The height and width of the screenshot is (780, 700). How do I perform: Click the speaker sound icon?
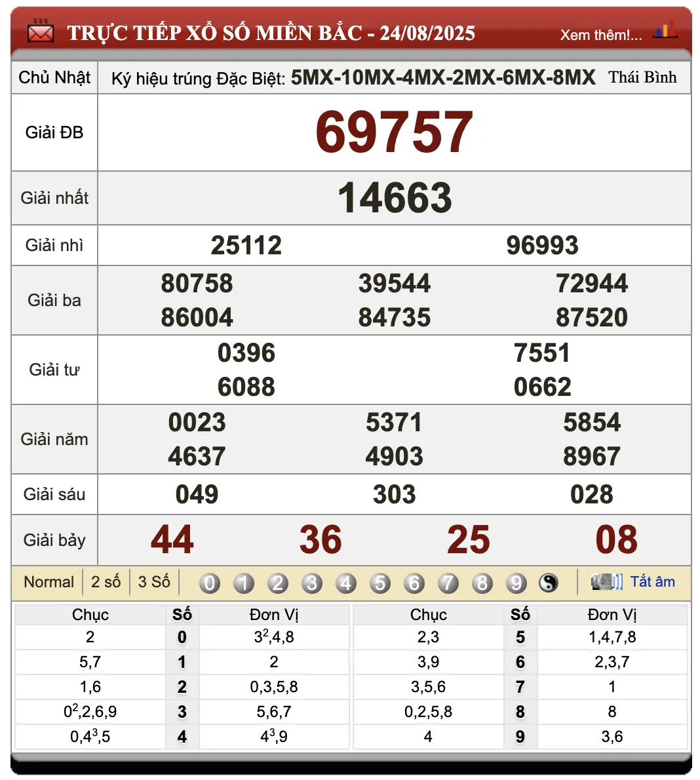pyautogui.click(x=606, y=581)
